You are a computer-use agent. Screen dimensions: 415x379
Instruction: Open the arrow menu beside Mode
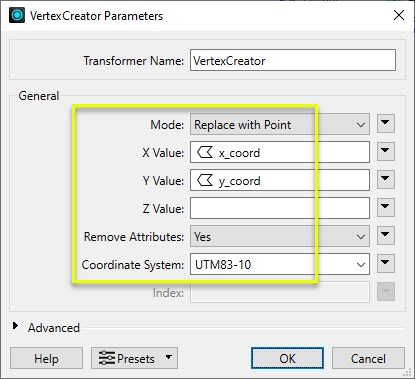(386, 124)
